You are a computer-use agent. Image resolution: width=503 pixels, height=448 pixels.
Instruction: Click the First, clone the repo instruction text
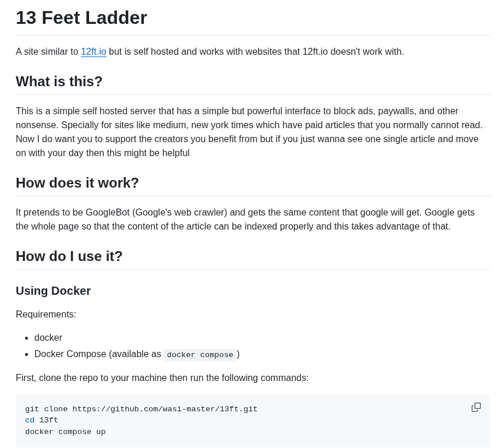tap(162, 378)
